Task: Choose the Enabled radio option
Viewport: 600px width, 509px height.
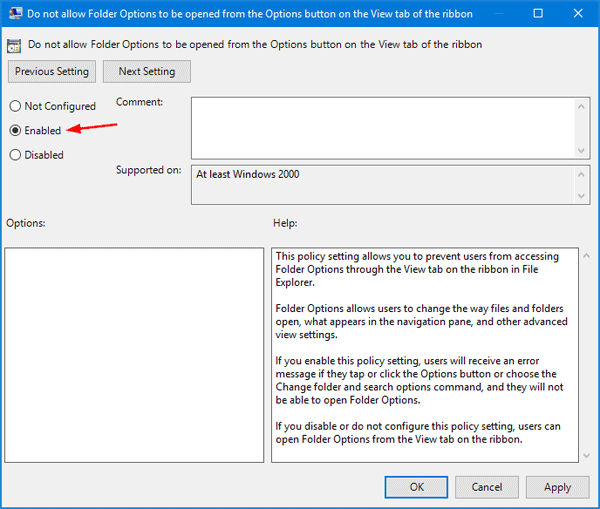Action: 15,131
